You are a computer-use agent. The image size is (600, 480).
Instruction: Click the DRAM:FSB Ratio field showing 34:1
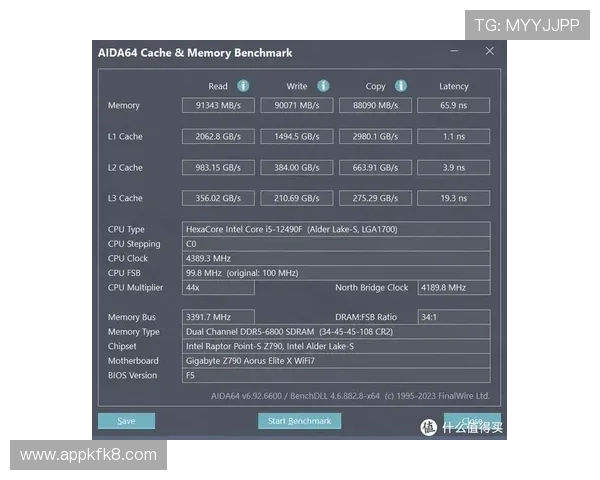453,317
